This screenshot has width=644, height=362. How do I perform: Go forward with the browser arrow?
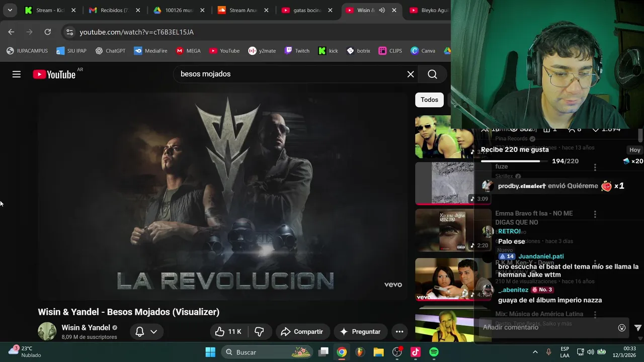pyautogui.click(x=29, y=32)
